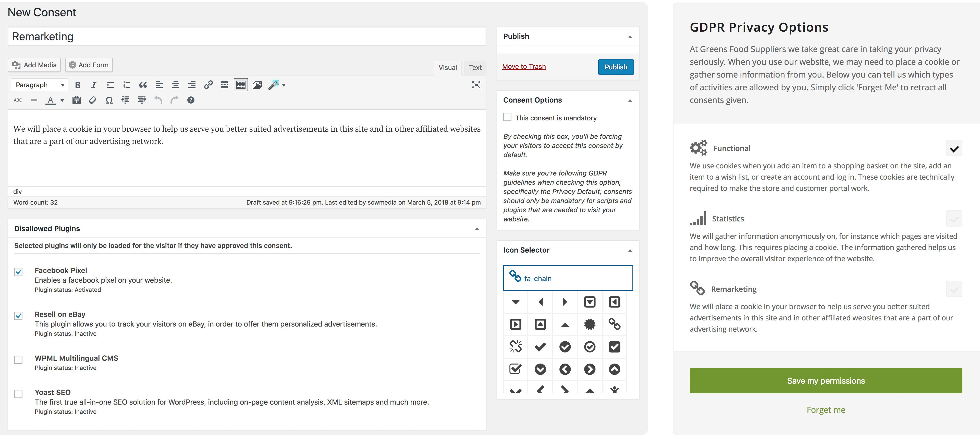Enable the Yoast SEO plugin checkbox
The image size is (980, 437).
(x=18, y=394)
